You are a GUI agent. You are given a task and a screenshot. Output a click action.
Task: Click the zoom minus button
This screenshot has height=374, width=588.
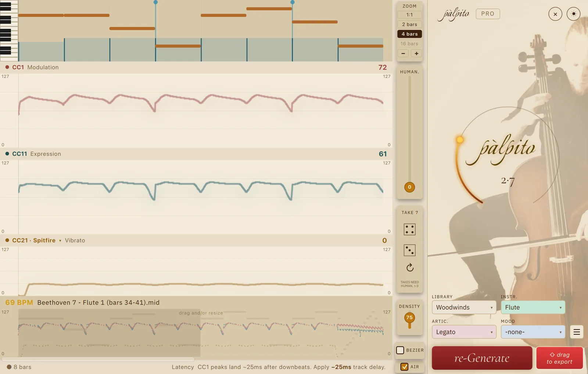[x=403, y=53]
